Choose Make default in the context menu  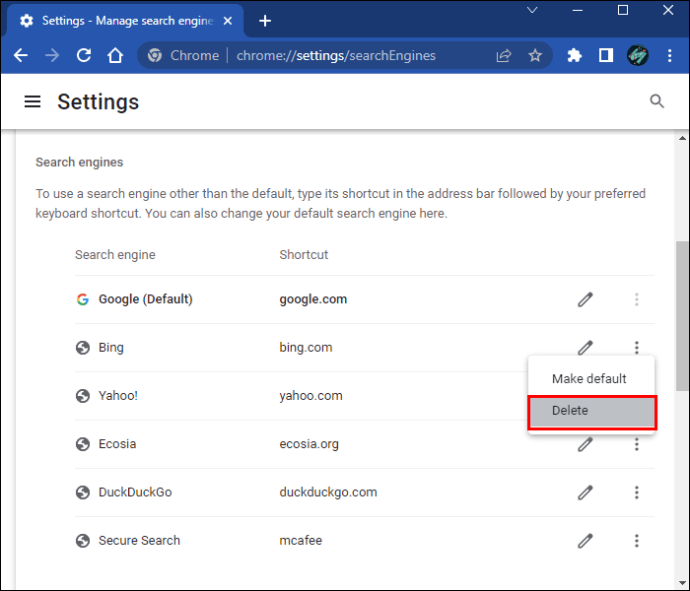pos(589,379)
